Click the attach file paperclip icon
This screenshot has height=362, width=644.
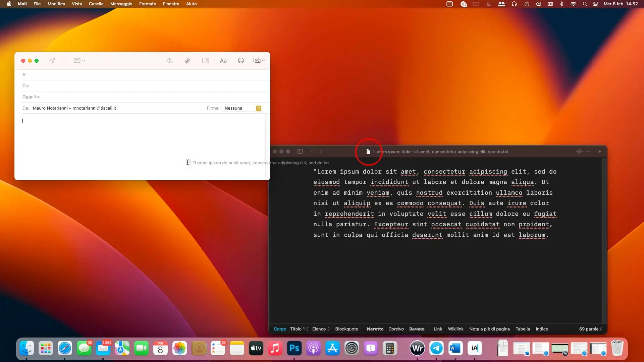[187, 61]
